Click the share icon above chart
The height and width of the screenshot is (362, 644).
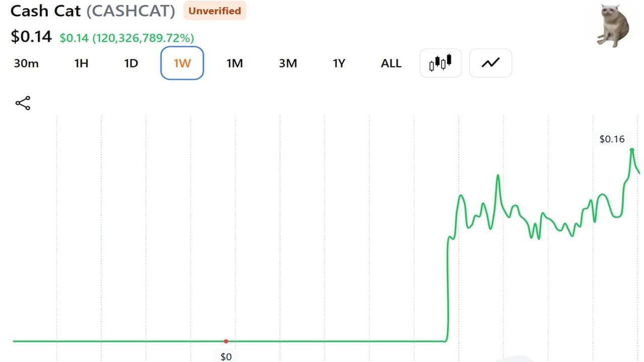pos(23,103)
